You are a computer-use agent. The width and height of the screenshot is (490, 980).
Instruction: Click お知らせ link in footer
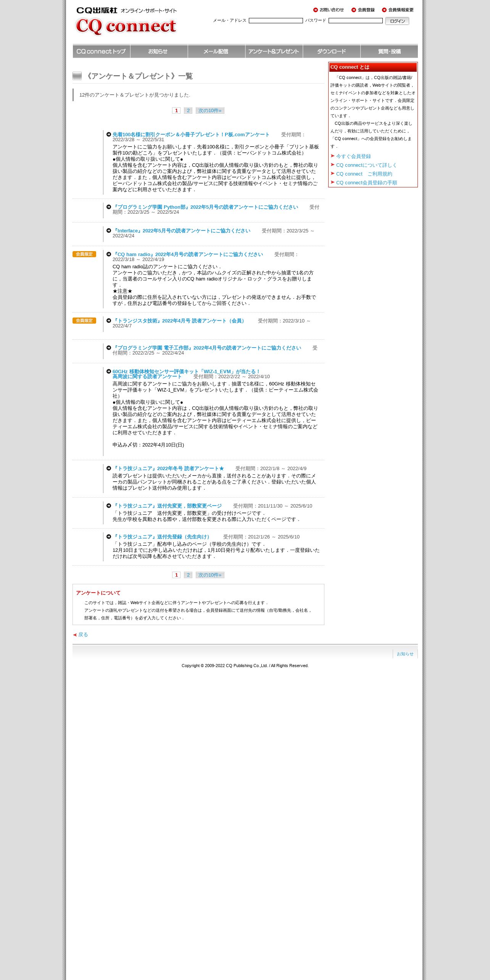(405, 654)
